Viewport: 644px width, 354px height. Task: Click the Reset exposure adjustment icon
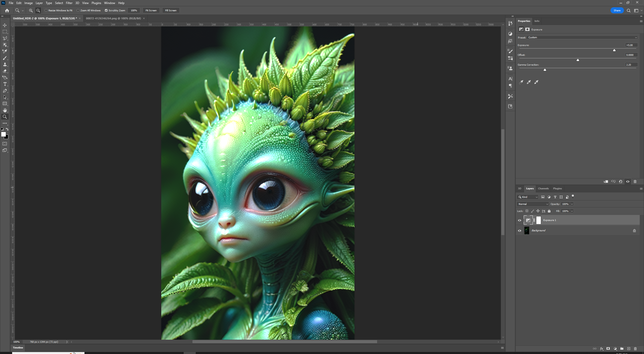620,181
